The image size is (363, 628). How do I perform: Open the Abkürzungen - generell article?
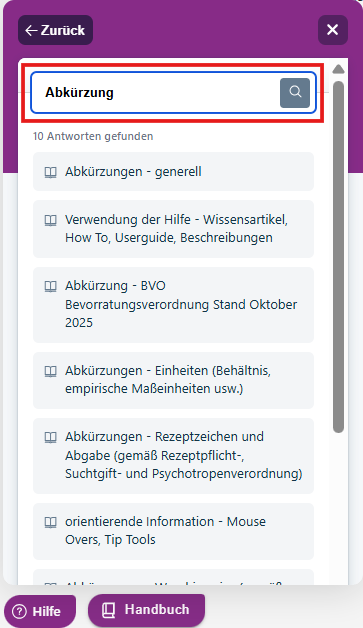point(173,171)
